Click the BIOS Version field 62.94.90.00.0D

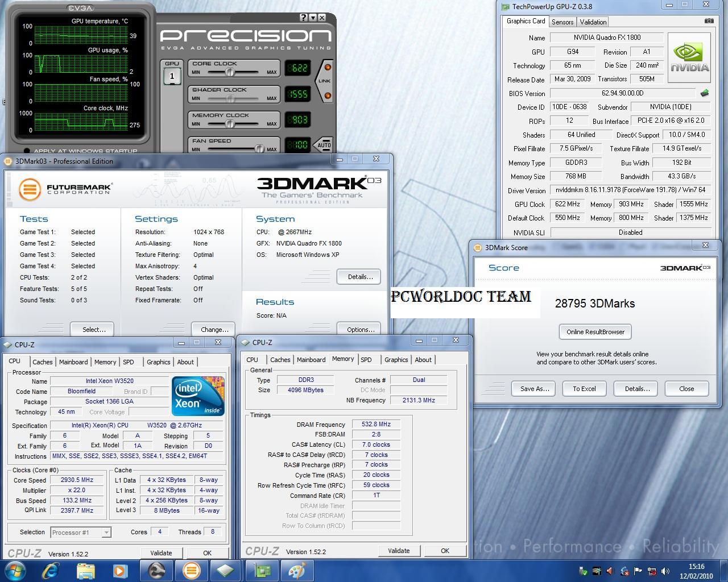click(x=623, y=93)
